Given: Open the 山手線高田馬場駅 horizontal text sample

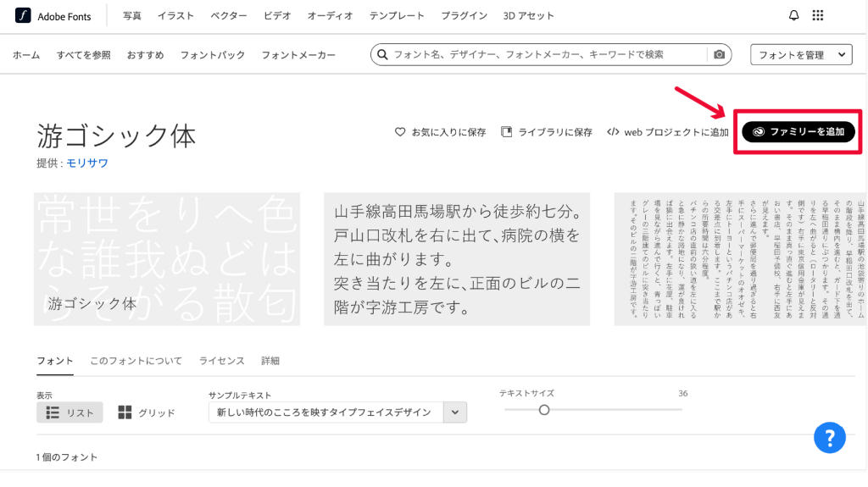Looking at the screenshot, I should point(457,259).
